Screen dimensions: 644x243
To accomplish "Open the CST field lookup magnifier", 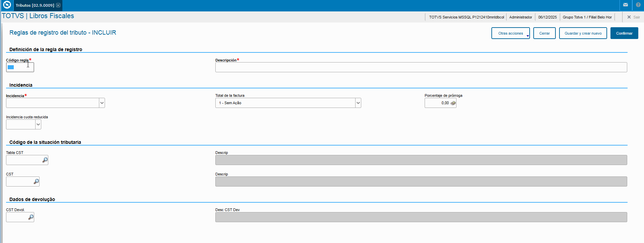I will pyautogui.click(x=36, y=181).
